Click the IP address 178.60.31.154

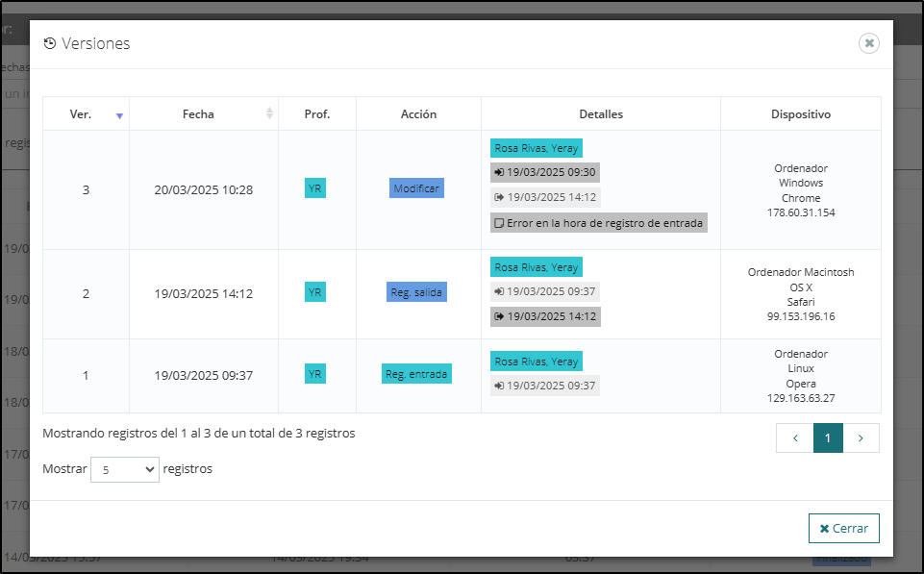(x=801, y=212)
